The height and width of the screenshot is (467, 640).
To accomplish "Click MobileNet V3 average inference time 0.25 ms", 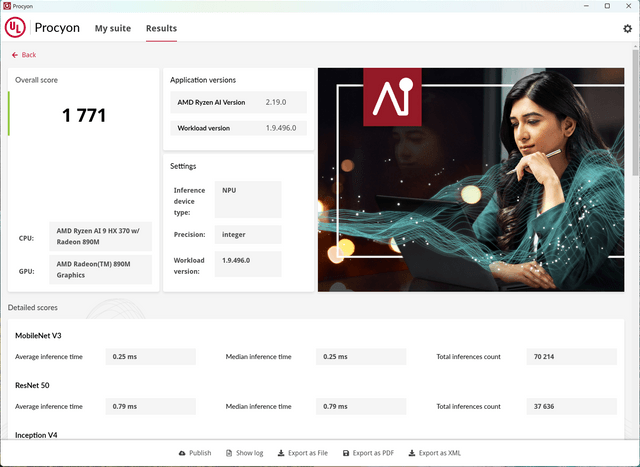I will coord(151,357).
